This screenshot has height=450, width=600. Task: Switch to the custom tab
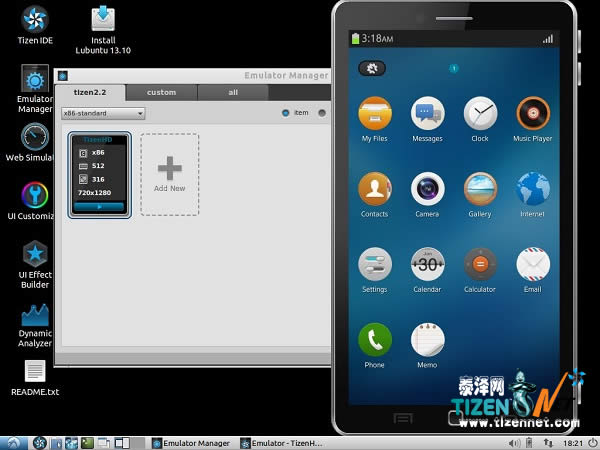point(161,93)
